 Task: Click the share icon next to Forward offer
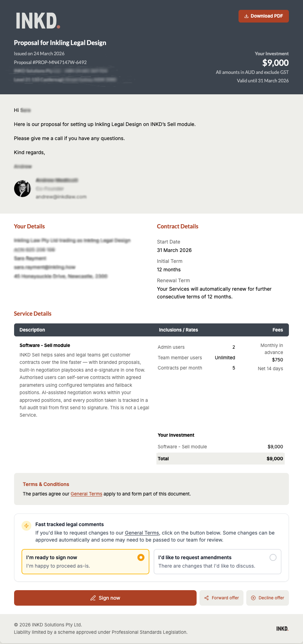pyautogui.click(x=206, y=598)
